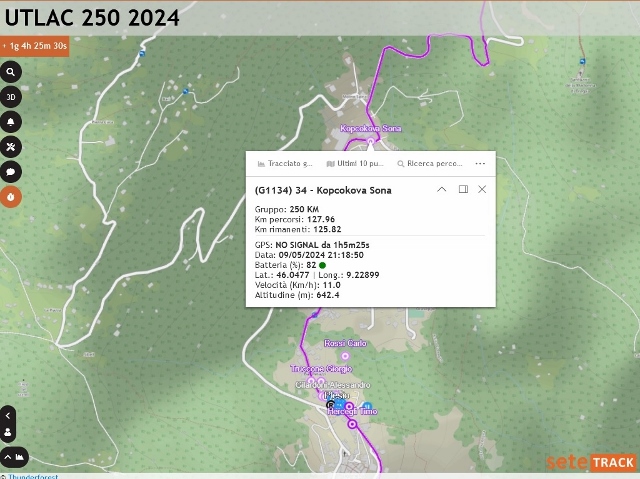Close the Kopcokova Sona info popup

click(x=482, y=189)
